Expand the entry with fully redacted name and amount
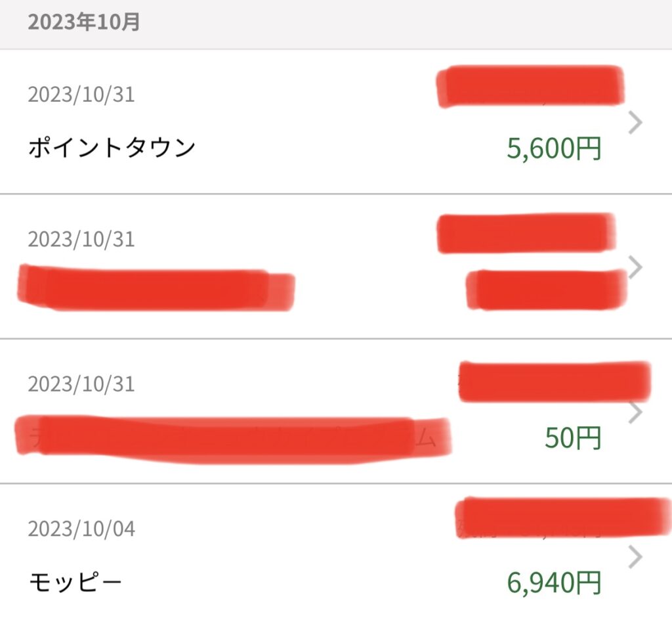The width and height of the screenshot is (672, 620). tap(634, 267)
